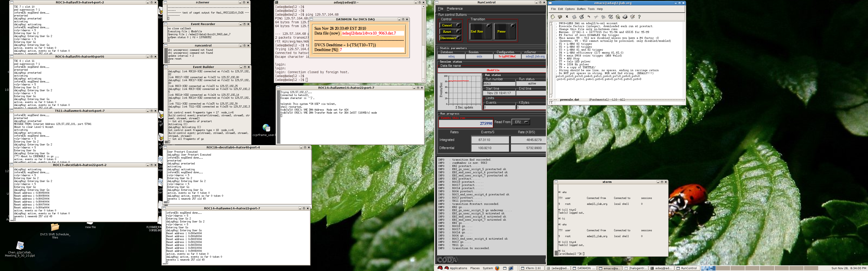Viewport: 868px width, 271px height.
Task: Click Preferences/customize icon in emacs toolbar
Action: (x=632, y=17)
